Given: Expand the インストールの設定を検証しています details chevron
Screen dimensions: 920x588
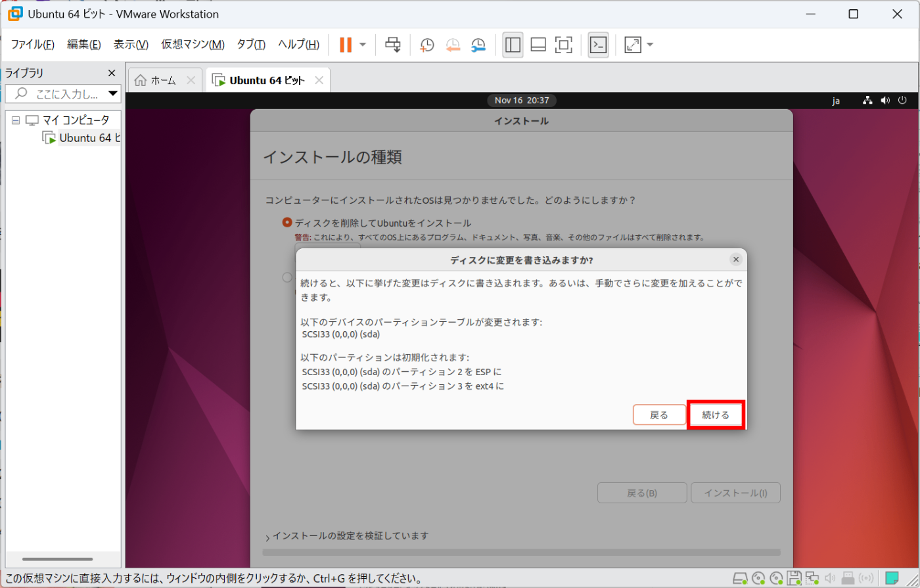Looking at the screenshot, I should coord(267,537).
